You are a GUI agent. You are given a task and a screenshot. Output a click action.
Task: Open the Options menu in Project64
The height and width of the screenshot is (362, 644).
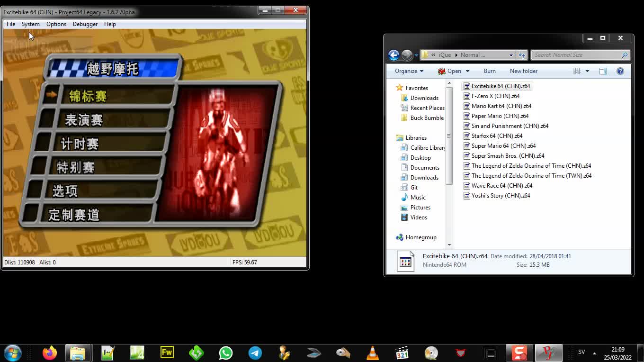pos(56,24)
